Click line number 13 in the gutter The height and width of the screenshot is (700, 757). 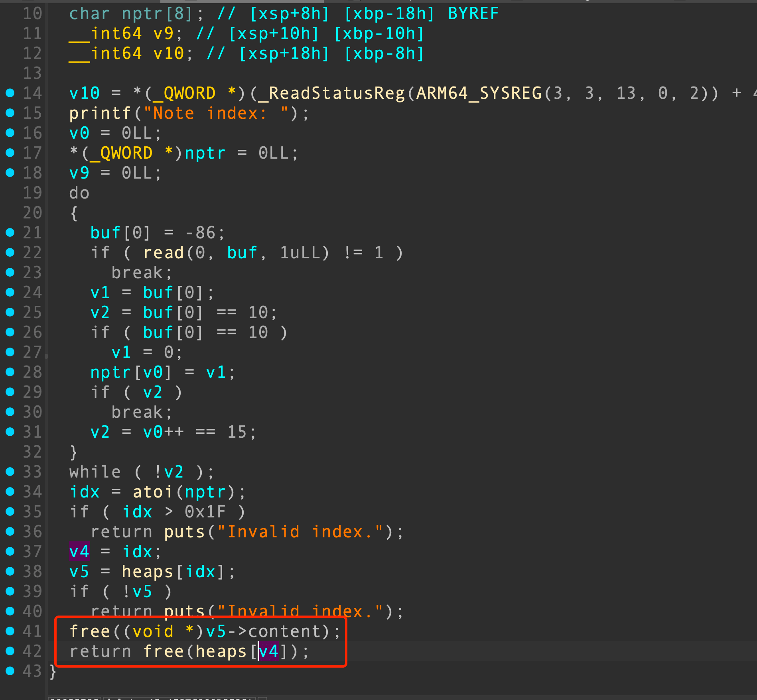[x=32, y=74]
